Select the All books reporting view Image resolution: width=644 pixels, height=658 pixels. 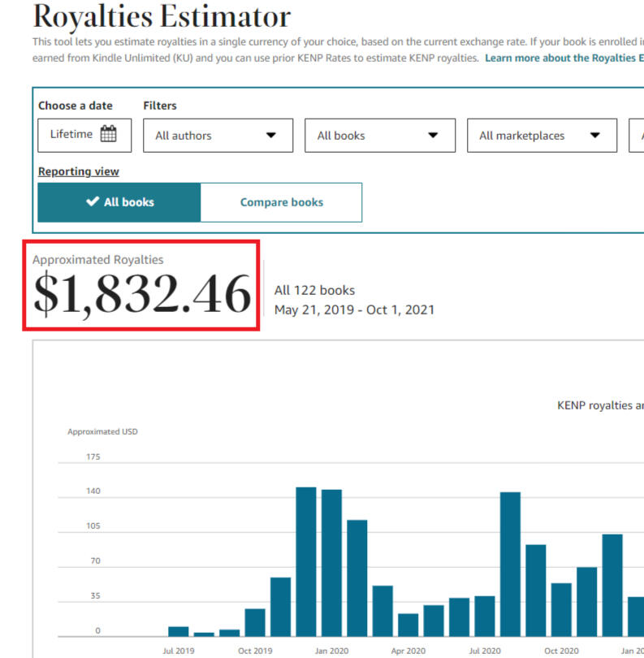pos(119,202)
